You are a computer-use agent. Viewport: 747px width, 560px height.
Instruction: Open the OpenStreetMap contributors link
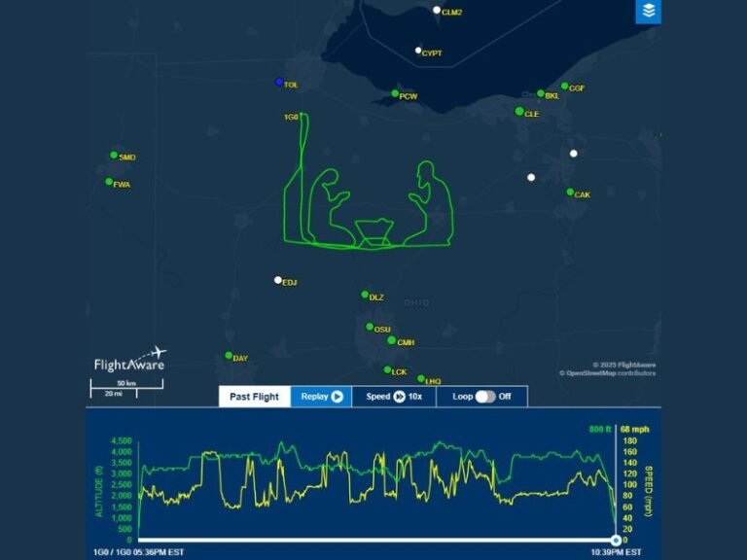point(607,373)
